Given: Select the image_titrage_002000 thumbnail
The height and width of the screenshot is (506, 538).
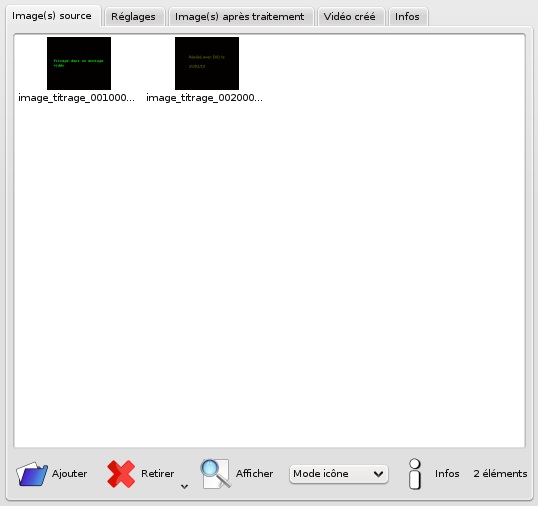Looking at the screenshot, I should coord(207,63).
